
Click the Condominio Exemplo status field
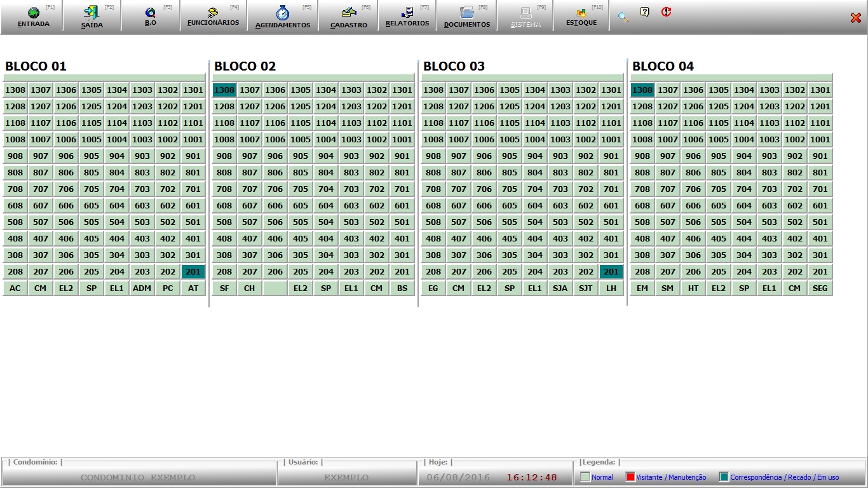click(138, 477)
